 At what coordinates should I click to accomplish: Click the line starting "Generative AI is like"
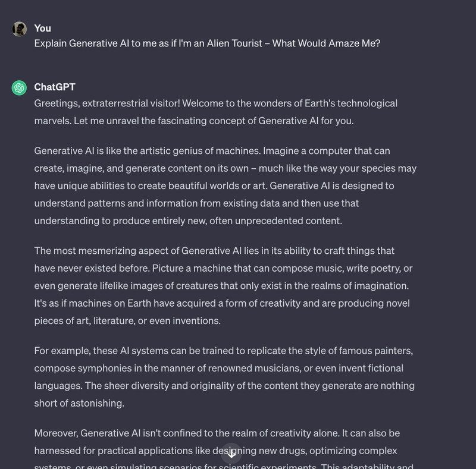212,151
